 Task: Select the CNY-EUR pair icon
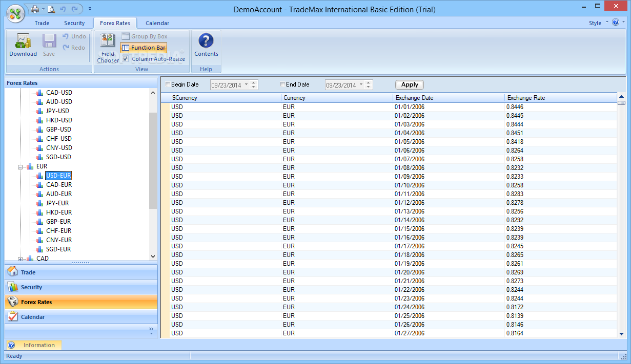pyautogui.click(x=40, y=240)
